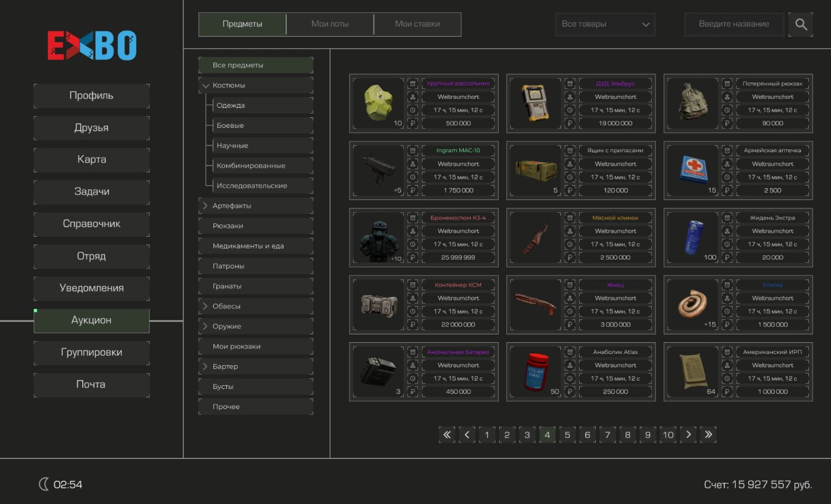Expand the Оружие category

[206, 326]
